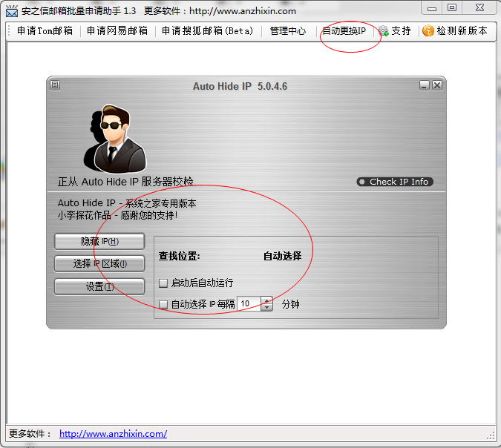501x448 pixels.
Task: Click the 分钟 unit label
Action: pos(290,304)
